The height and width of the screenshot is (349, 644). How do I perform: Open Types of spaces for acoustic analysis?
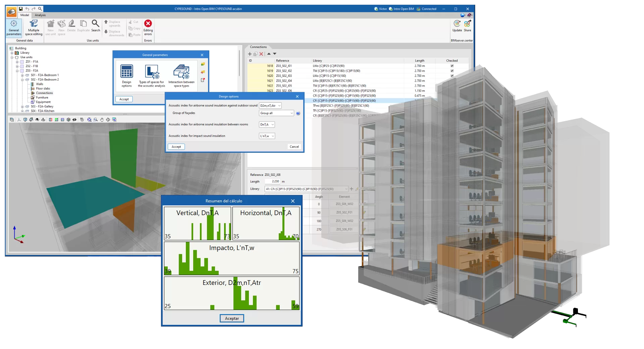(152, 76)
